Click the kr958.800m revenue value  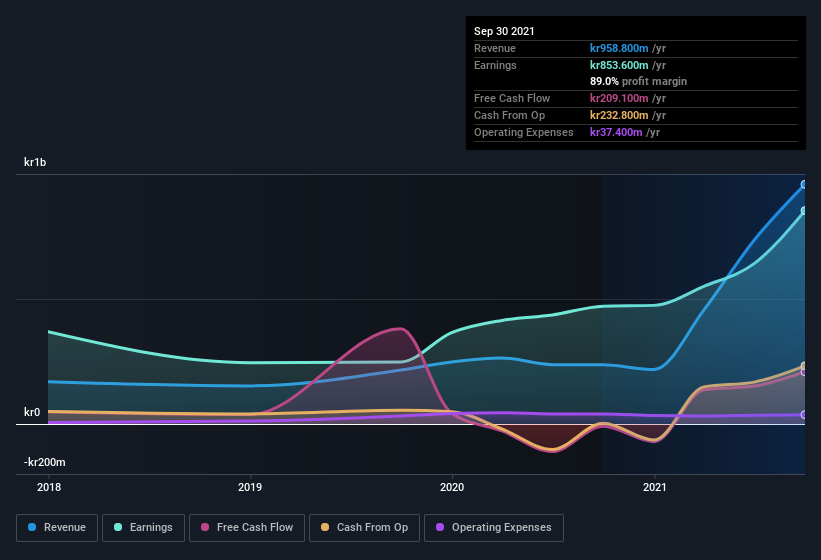click(619, 48)
